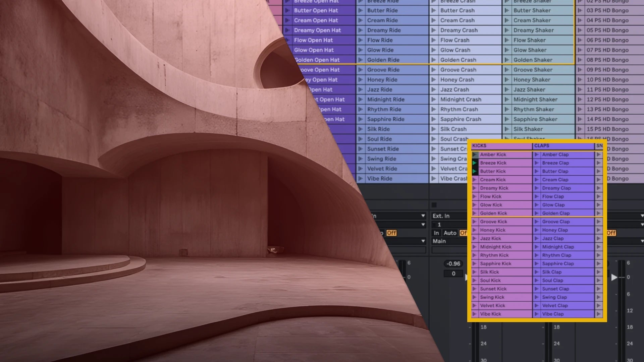644x362 pixels.
Task: Expand Ride track's input type dropdown arrow
Action: [423, 216]
